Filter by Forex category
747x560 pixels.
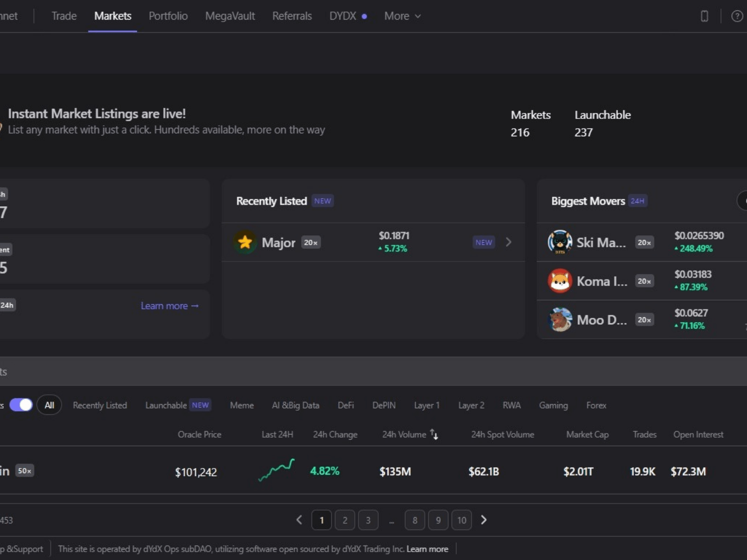pyautogui.click(x=596, y=405)
